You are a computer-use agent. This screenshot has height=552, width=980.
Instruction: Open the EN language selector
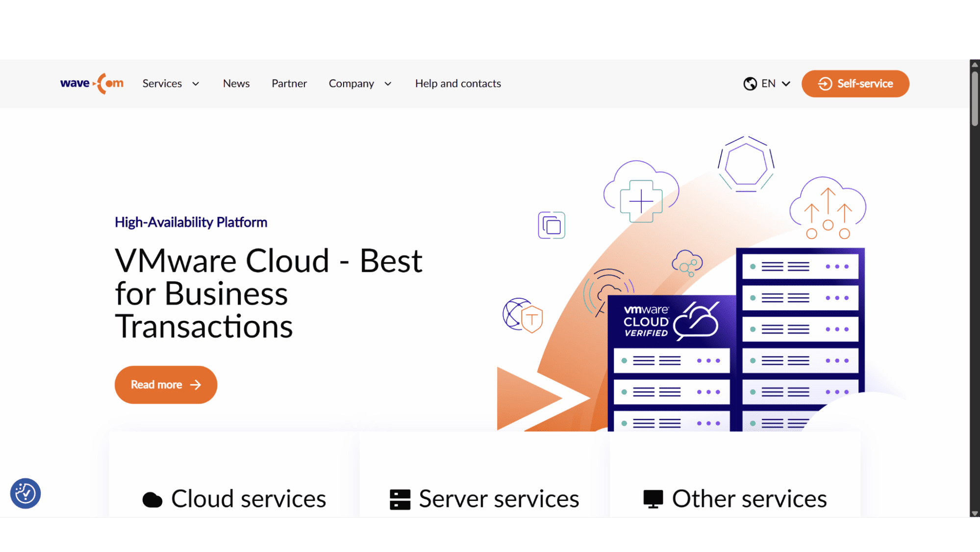tap(767, 83)
